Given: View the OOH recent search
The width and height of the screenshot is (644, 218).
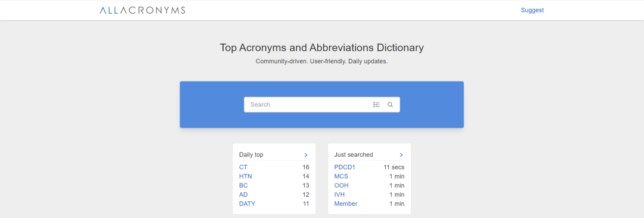Looking at the screenshot, I should point(341,185).
